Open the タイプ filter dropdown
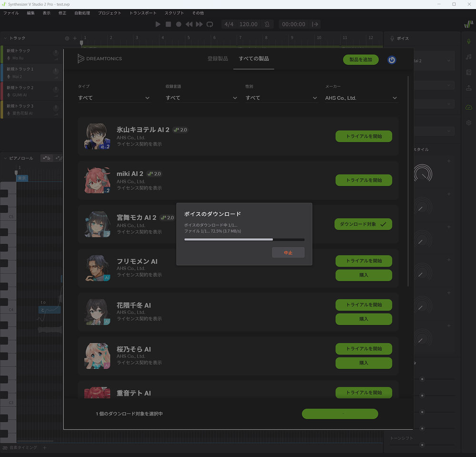This screenshot has height=457, width=476. [114, 98]
